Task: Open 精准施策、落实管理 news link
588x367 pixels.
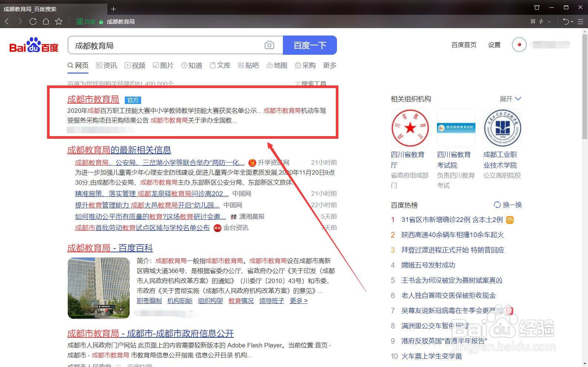Action: click(x=152, y=193)
